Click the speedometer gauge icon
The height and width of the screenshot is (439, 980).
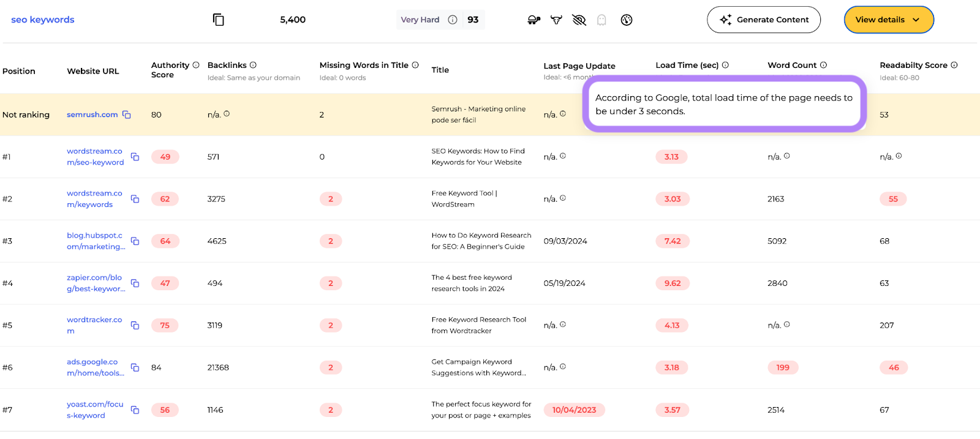tap(626, 20)
